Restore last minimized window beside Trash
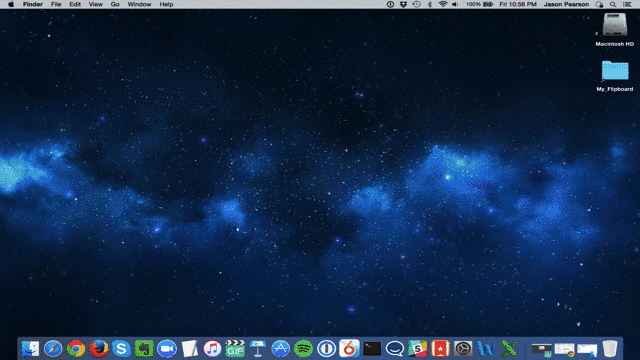This screenshot has height=360, width=640. (587, 349)
